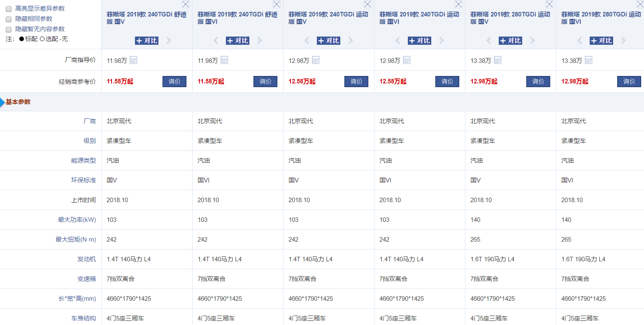
Task: Add 280TGDi 运动版 国V to 对比
Action: tap(510, 40)
